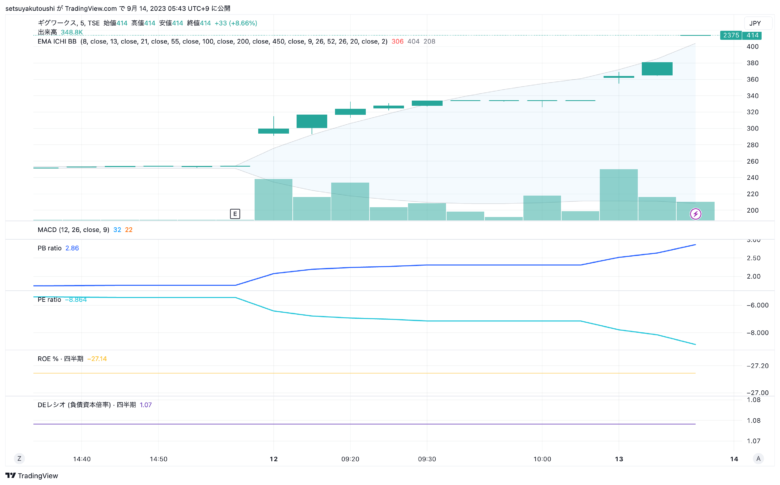Viewport: 780px width, 485px height.
Task: Open the TradingView logo link
Action: pyautogui.click(x=32, y=476)
